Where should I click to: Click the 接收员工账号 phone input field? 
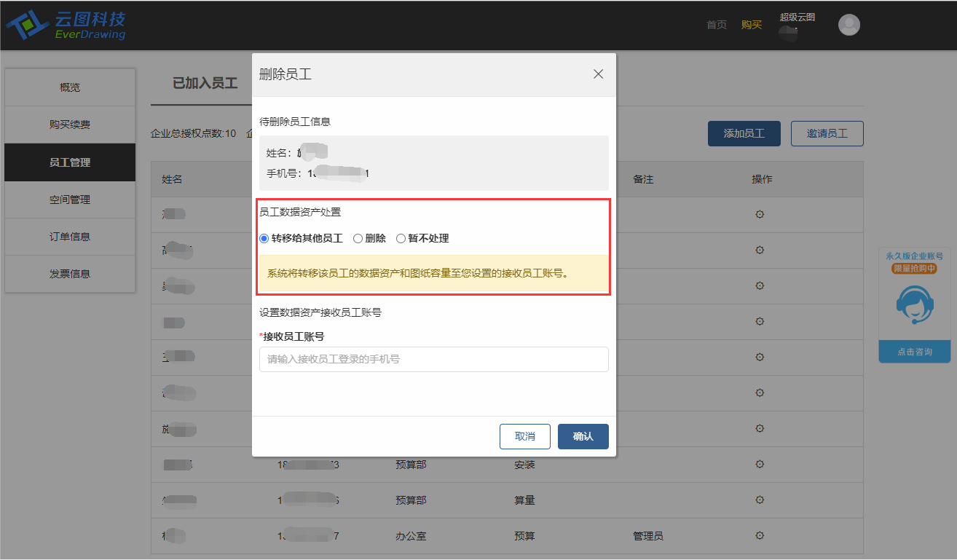point(434,359)
